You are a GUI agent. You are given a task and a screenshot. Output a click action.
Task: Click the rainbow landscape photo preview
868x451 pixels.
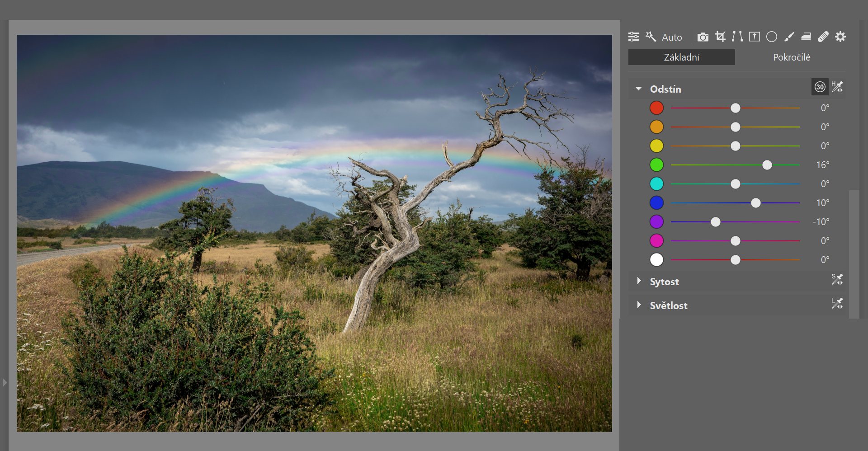314,233
